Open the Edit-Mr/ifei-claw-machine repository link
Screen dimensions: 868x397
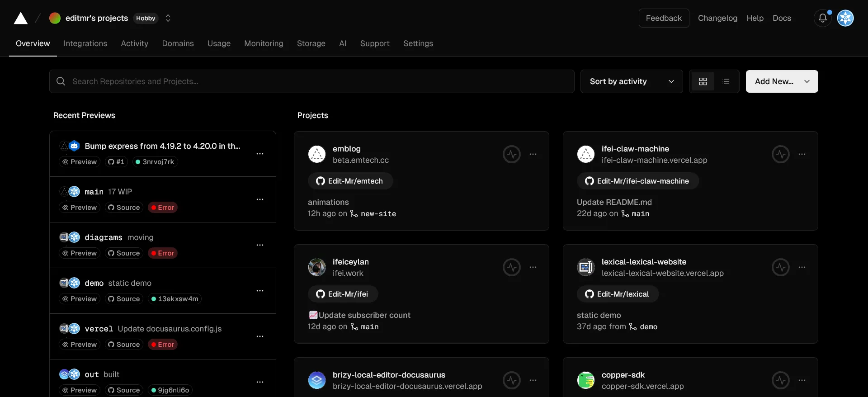(638, 181)
